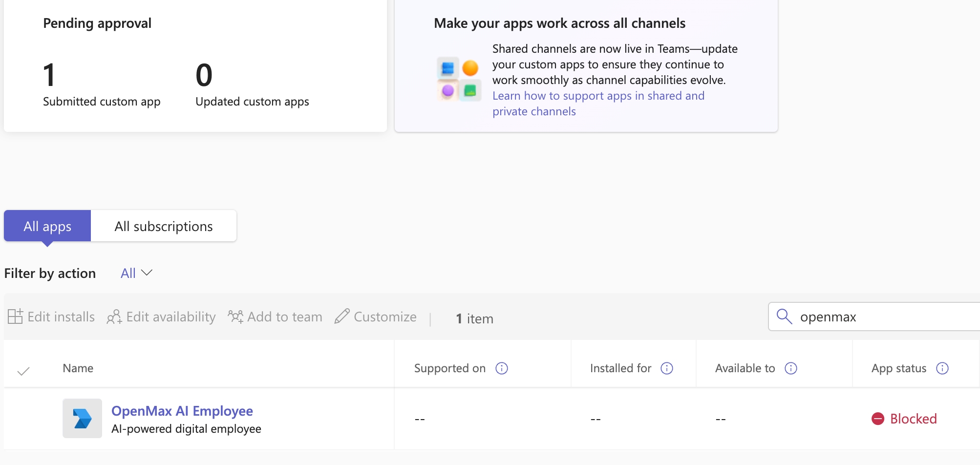Viewport: 980px width, 465px height.
Task: Click the App status column header
Action: pos(899,368)
